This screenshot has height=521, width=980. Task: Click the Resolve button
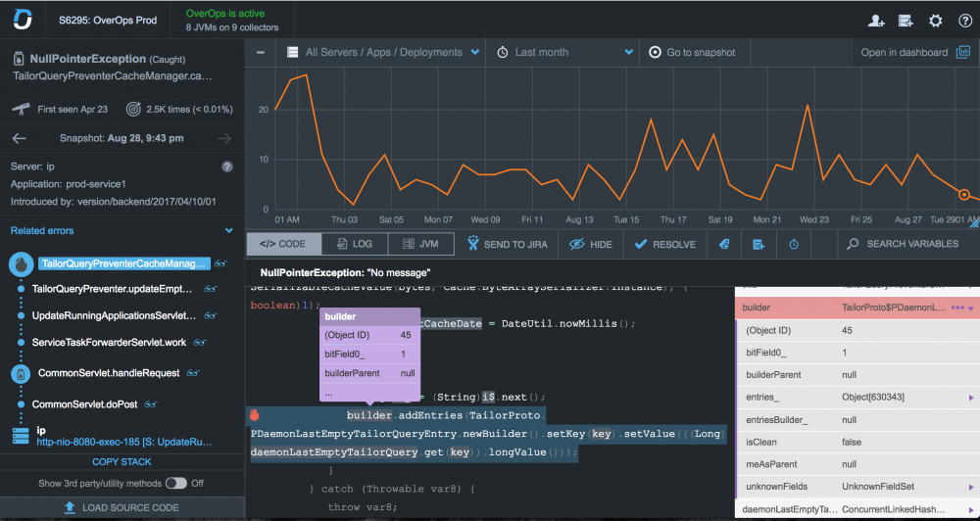point(664,244)
